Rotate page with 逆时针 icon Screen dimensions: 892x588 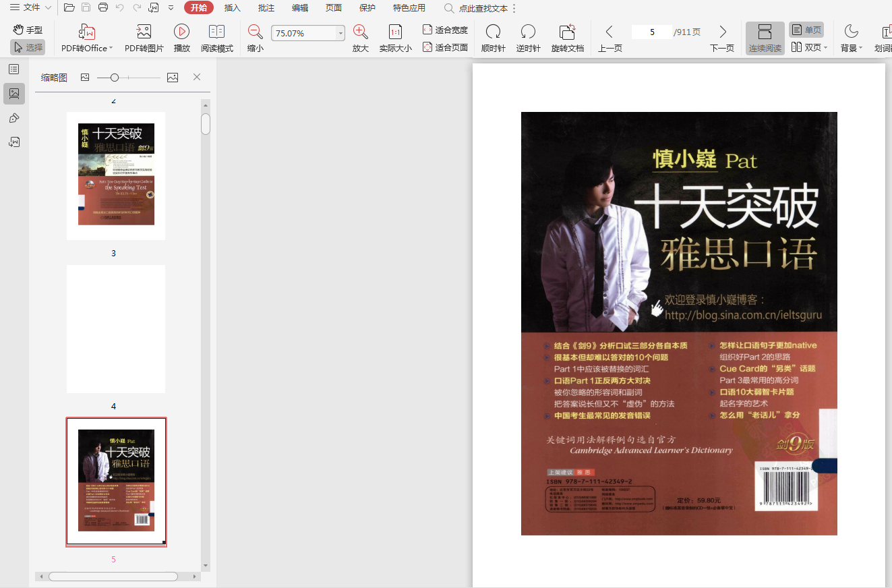coord(528,32)
